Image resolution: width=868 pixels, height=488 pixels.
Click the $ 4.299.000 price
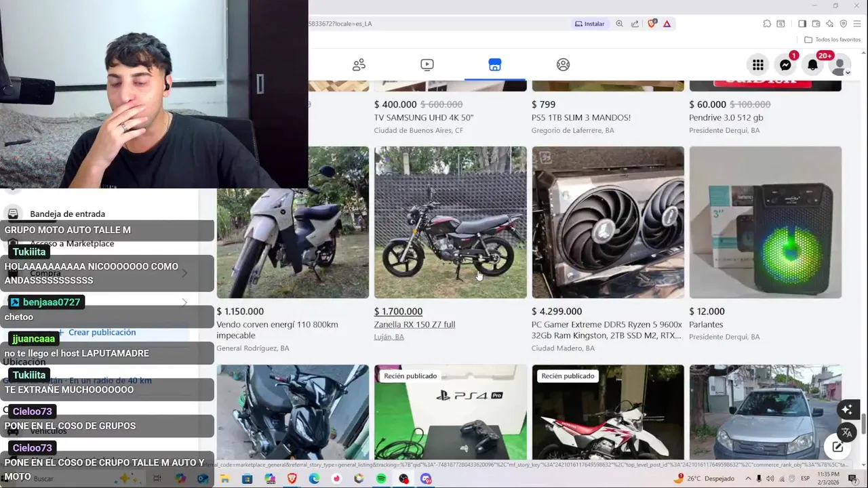556,312
